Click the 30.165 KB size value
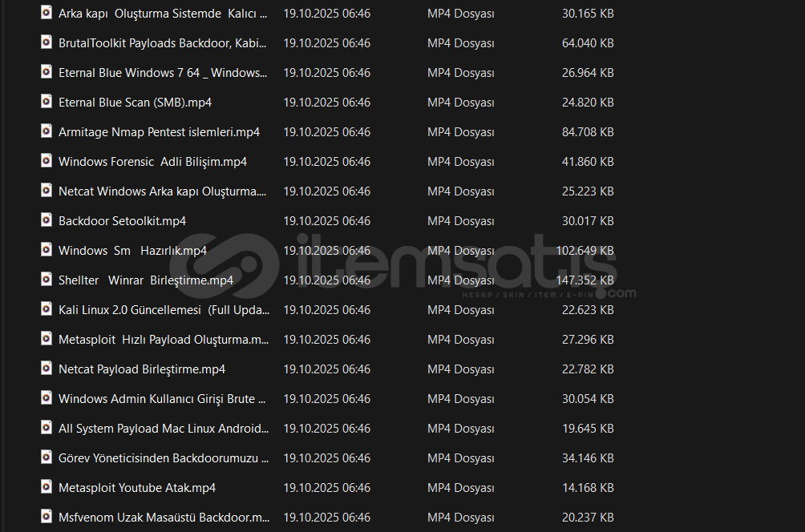The width and height of the screenshot is (805, 532). (588, 14)
